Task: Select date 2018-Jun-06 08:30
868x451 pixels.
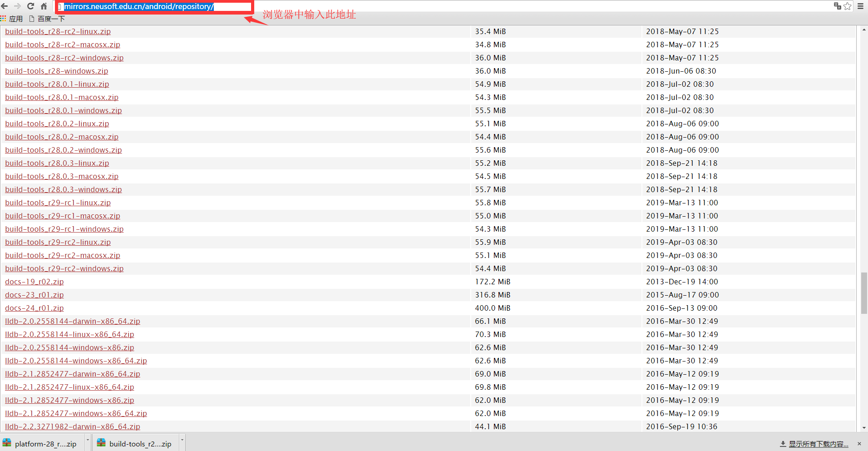Action: (681, 71)
